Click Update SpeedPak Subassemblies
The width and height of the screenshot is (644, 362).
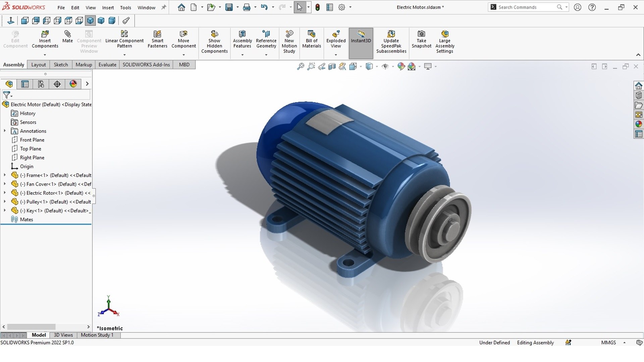click(391, 42)
